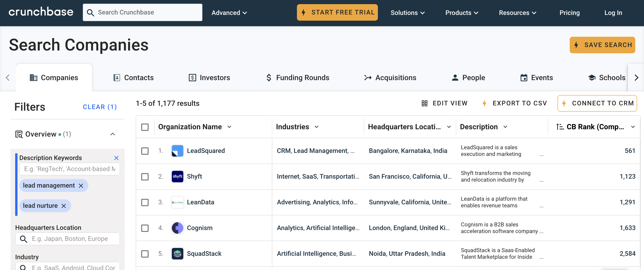Switch to the People tab
Screen dimensions: 644x270
pyautogui.click(x=468, y=78)
